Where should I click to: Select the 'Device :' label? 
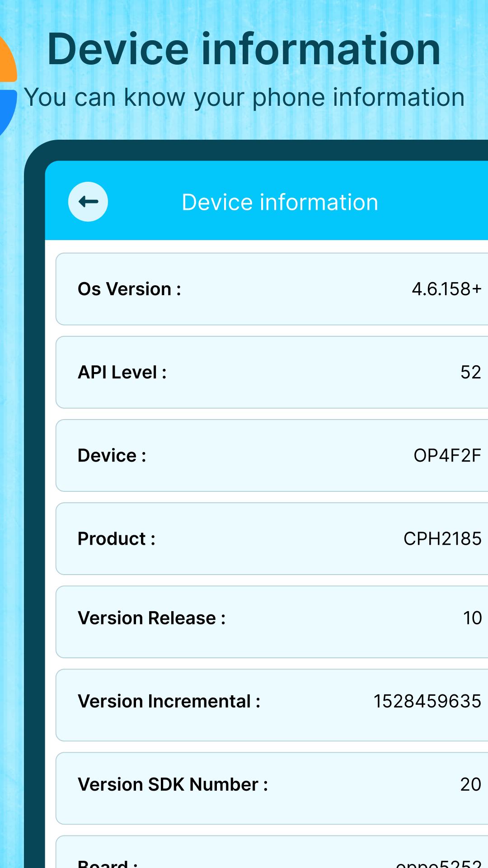coord(112,455)
